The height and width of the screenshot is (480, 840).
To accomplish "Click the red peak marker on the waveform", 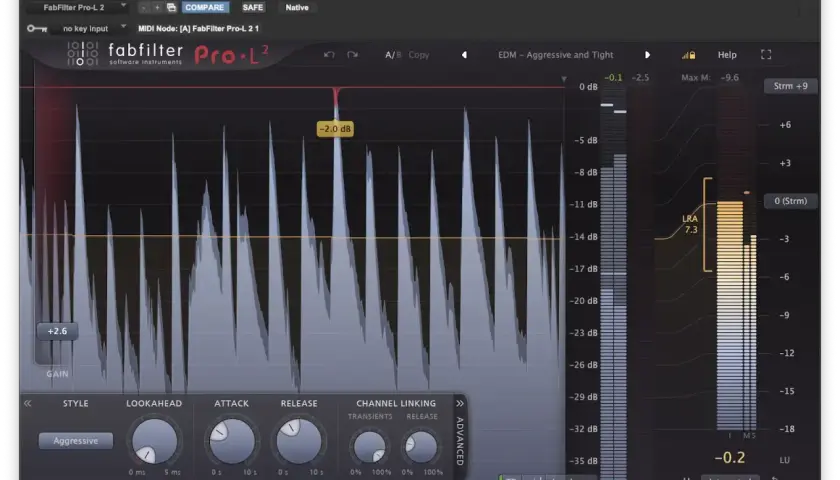I will pos(336,96).
